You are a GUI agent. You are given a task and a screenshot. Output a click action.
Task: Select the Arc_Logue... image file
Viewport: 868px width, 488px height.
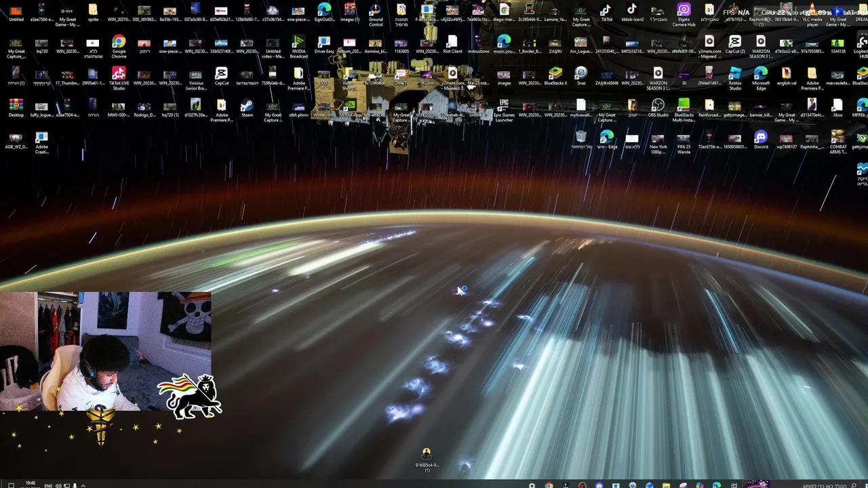pos(580,45)
